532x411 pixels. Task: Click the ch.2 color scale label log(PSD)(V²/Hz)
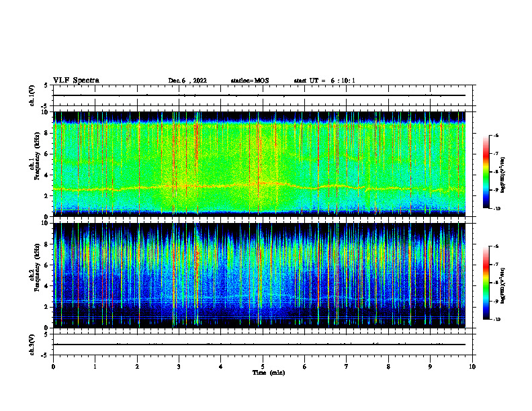(x=503, y=285)
